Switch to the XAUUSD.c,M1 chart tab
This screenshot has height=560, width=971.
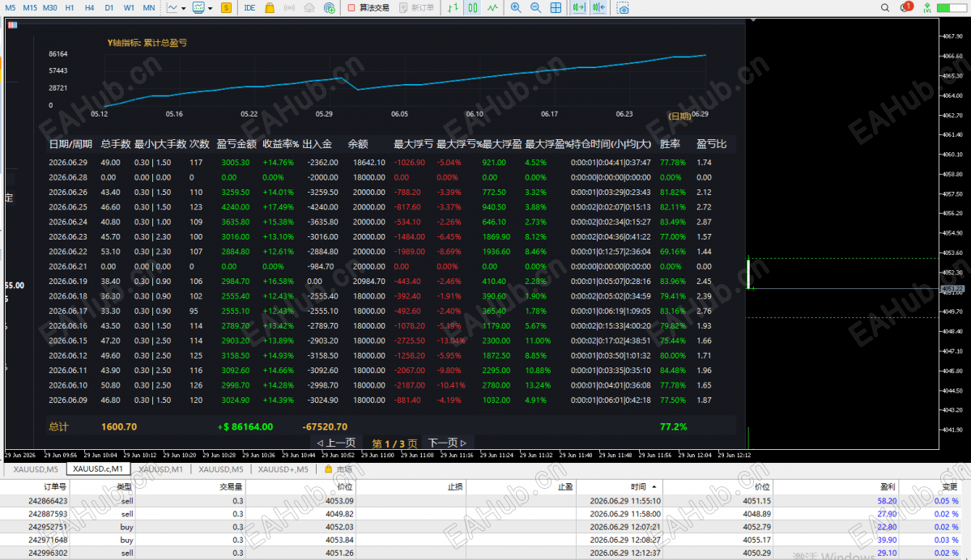click(98, 469)
